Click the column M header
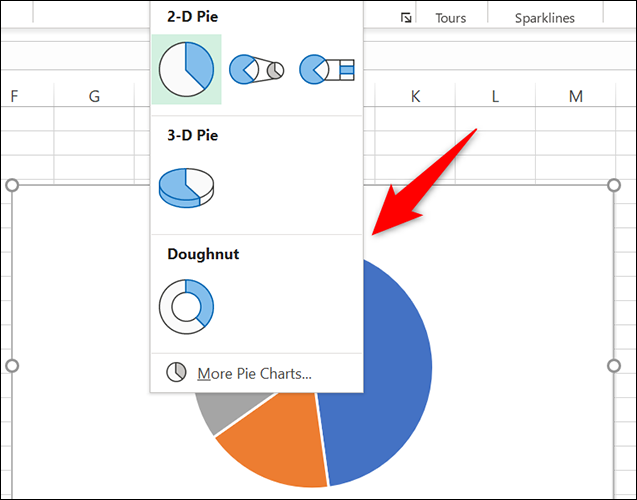Screen dimensions: 637x500 576,96
